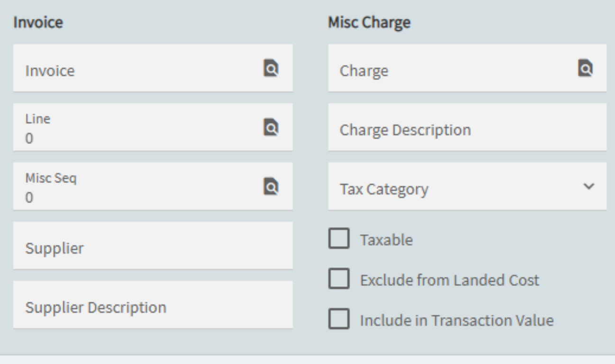Image resolution: width=615 pixels, height=364 pixels.
Task: Open the Tax Category combo box
Action: [467, 186]
